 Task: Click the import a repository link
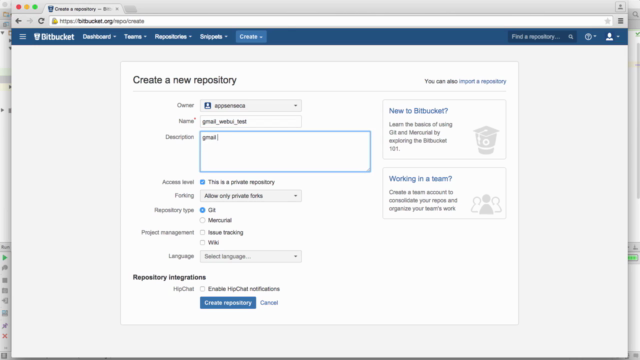(x=482, y=81)
